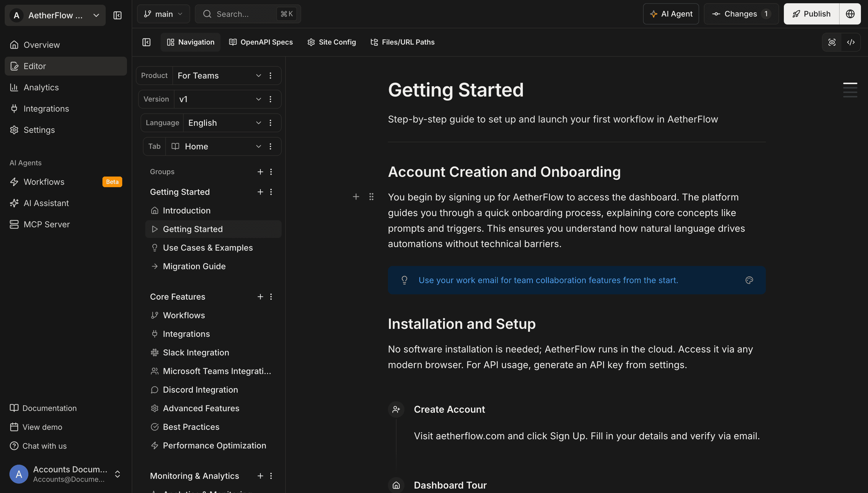
Task: Click the lightbulb icon in the callout
Action: pyautogui.click(x=404, y=280)
